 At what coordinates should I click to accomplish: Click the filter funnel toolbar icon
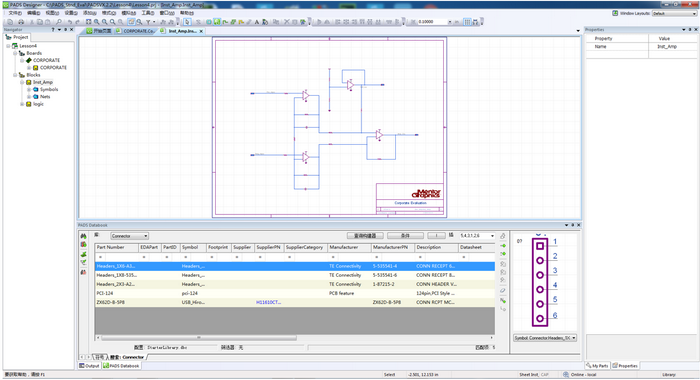point(148,22)
